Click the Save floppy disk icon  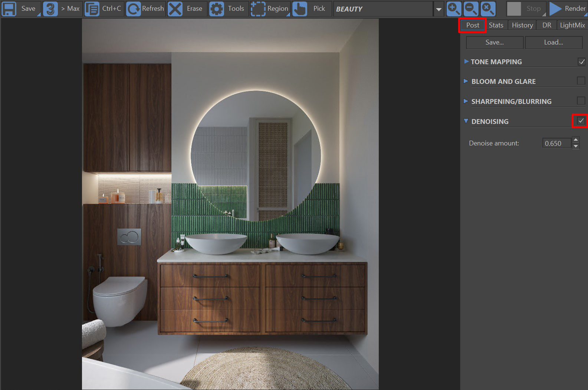[x=9, y=9]
